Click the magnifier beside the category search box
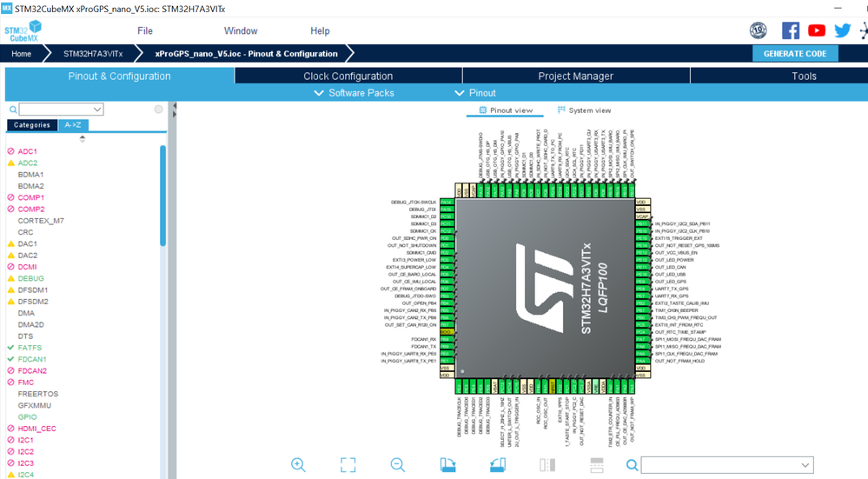The image size is (868, 479). coord(13,110)
